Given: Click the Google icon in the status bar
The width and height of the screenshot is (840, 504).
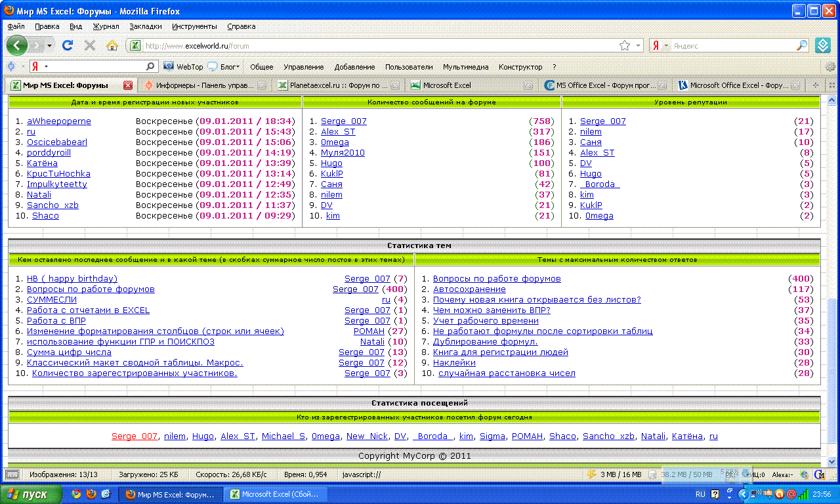Looking at the screenshot, I should tap(819, 474).
